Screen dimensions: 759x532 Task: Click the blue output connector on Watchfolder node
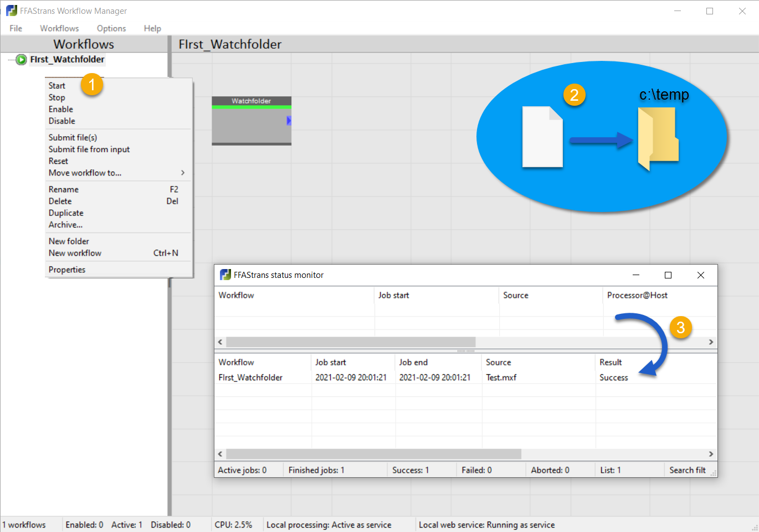[x=289, y=121]
